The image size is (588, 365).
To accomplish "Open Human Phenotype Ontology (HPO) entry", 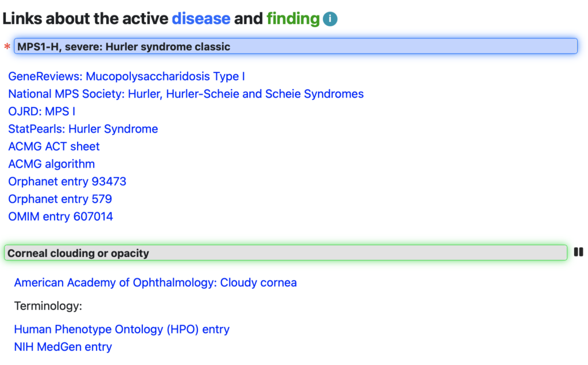I will tap(122, 329).
